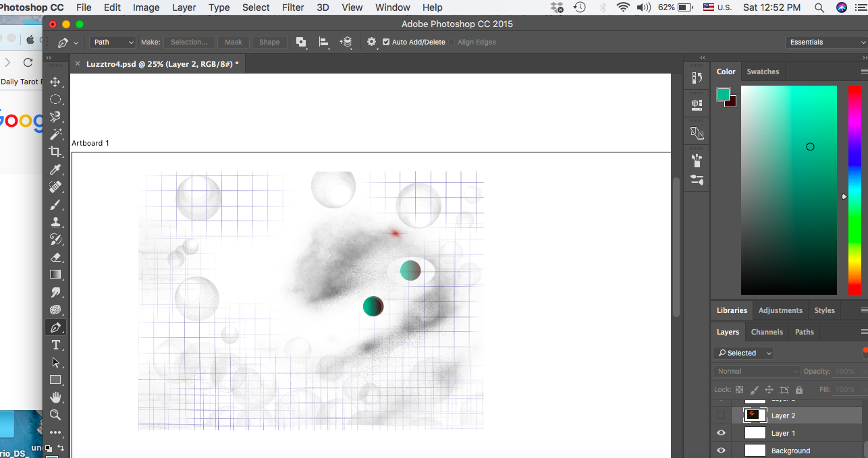Image resolution: width=868 pixels, height=458 pixels.
Task: Open the Selected layer filter dropdown
Action: [743, 353]
